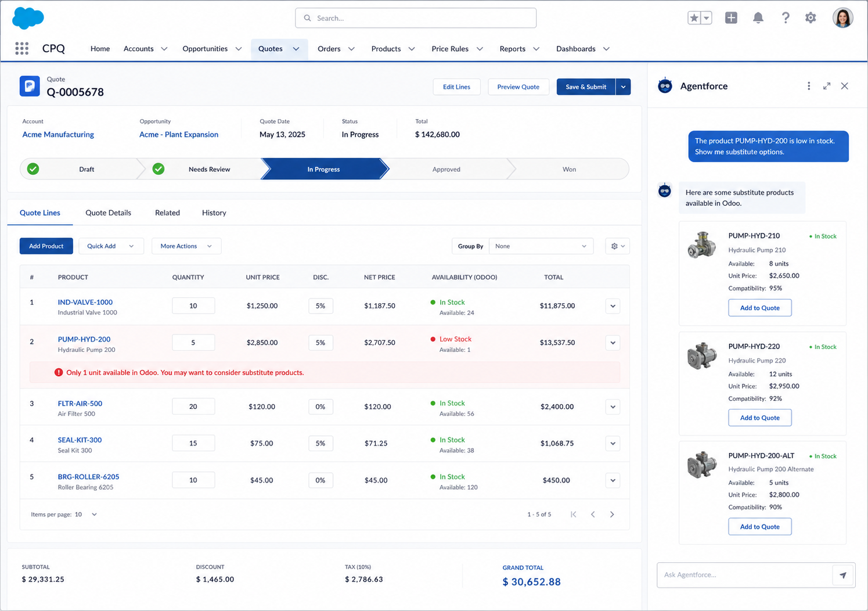Click the global Search field
This screenshot has width=868, height=611.
pyautogui.click(x=416, y=18)
